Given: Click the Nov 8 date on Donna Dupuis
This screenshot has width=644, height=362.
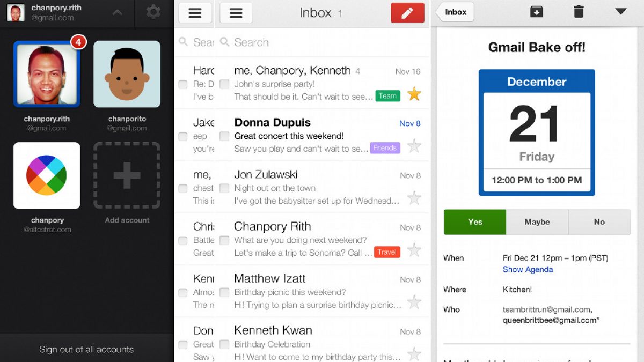Looking at the screenshot, I should tap(410, 123).
